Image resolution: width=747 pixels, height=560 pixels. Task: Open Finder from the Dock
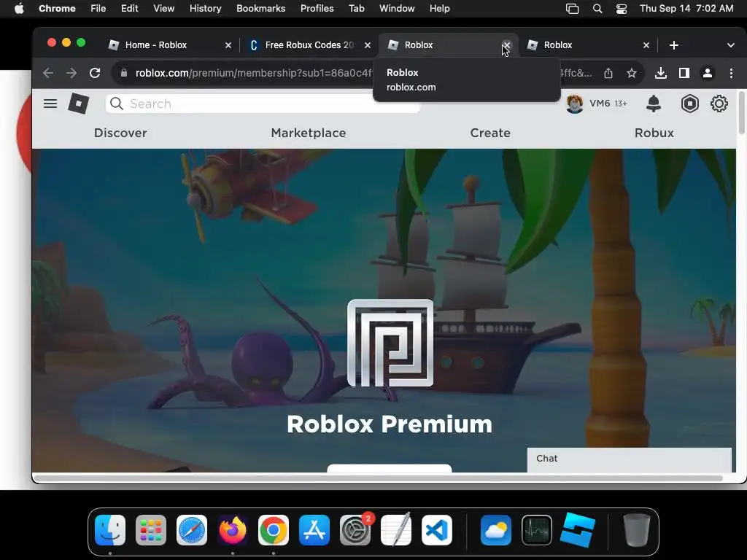(110, 530)
